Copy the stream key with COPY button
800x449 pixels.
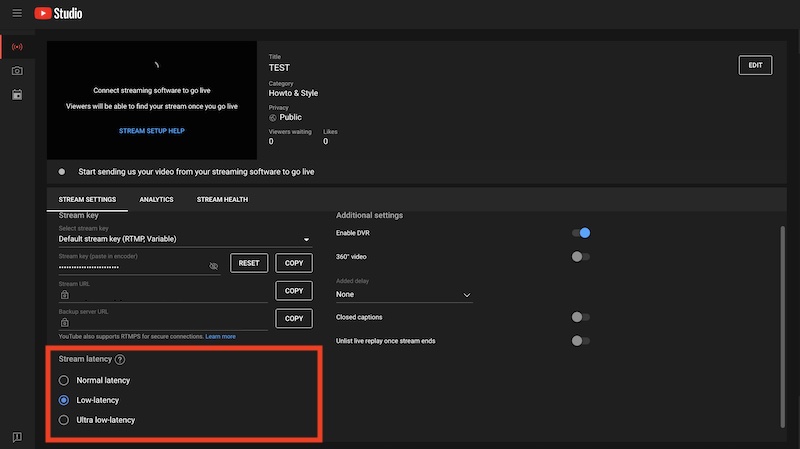point(294,263)
